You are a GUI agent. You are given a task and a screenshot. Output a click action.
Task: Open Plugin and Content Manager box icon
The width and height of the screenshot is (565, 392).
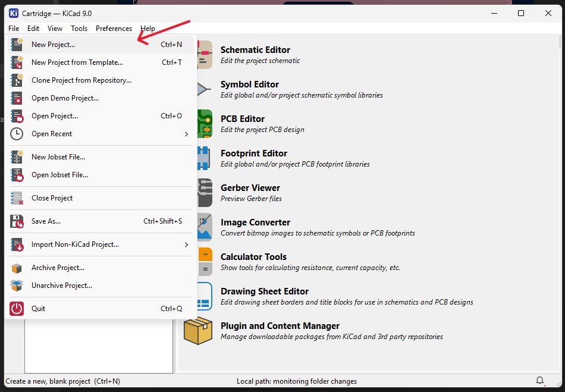[198, 330]
